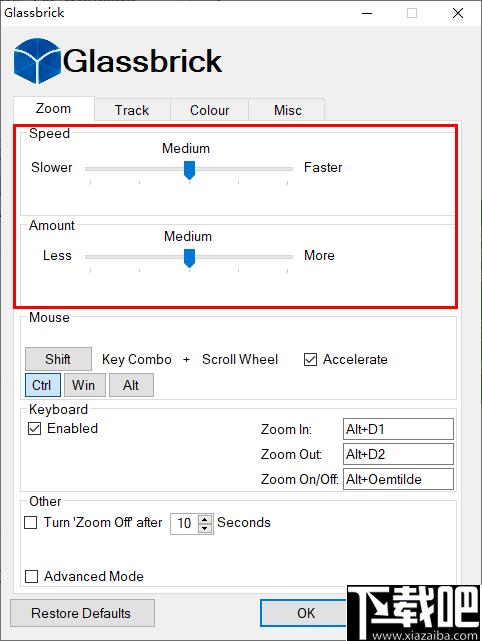482x641 pixels.
Task: Click the Restore Defaults button
Action: point(82,613)
